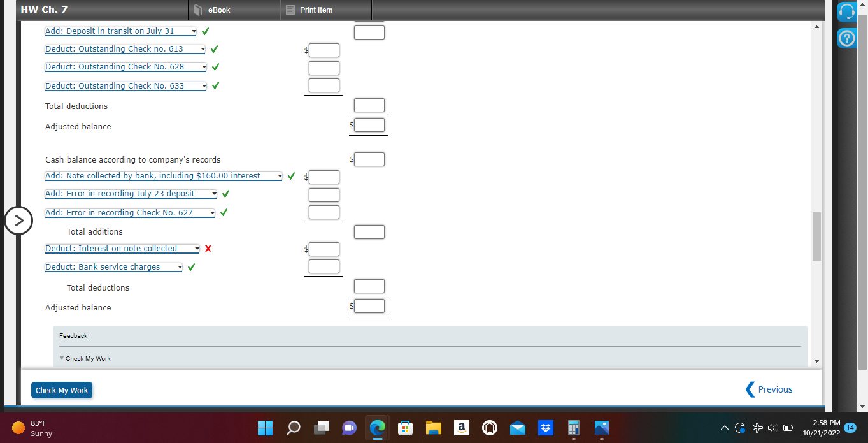Viewport: 868px width, 443px height.
Task: Click the Total additions field
Action: [369, 232]
